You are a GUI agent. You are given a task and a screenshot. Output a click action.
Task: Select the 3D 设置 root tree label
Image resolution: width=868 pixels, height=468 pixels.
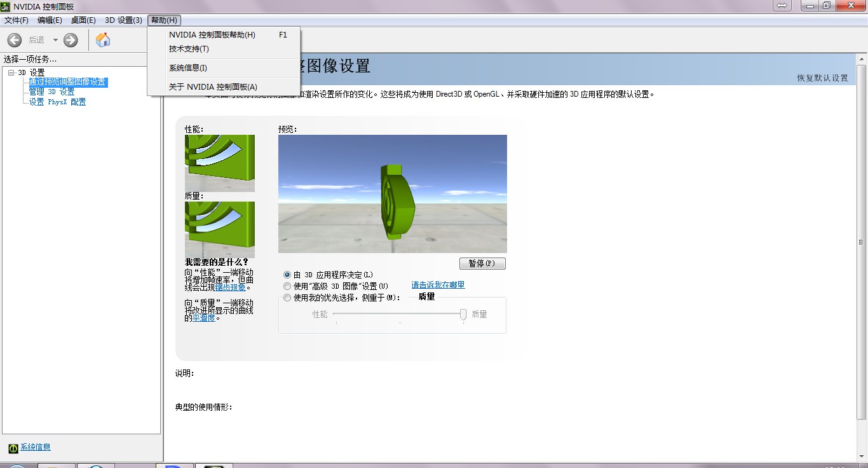coord(31,73)
